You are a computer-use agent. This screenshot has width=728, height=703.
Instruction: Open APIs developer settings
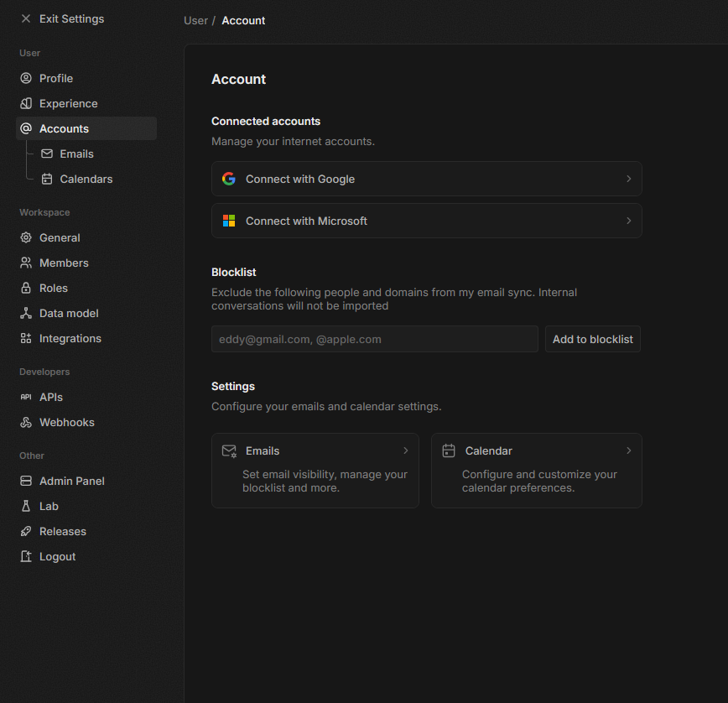tap(86, 397)
